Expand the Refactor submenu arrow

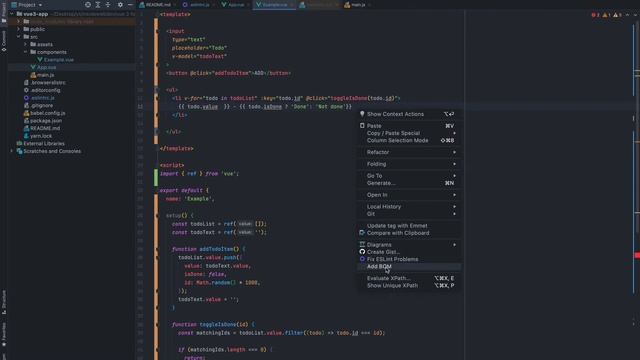(454, 152)
